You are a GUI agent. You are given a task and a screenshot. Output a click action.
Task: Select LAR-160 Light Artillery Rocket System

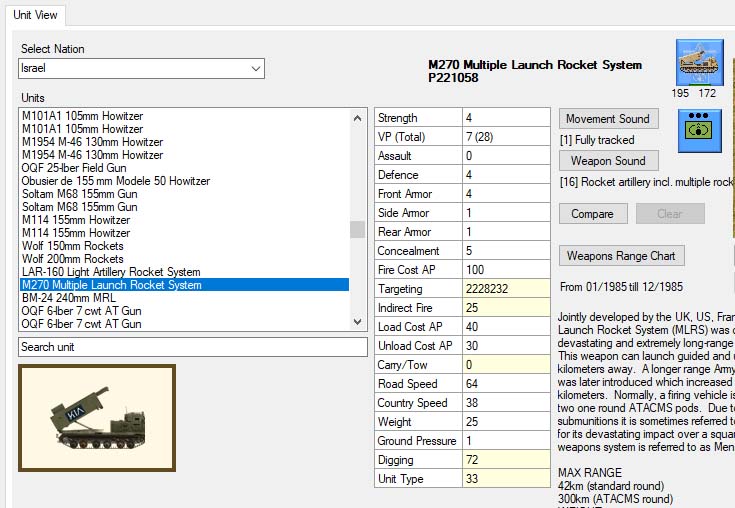(185, 272)
